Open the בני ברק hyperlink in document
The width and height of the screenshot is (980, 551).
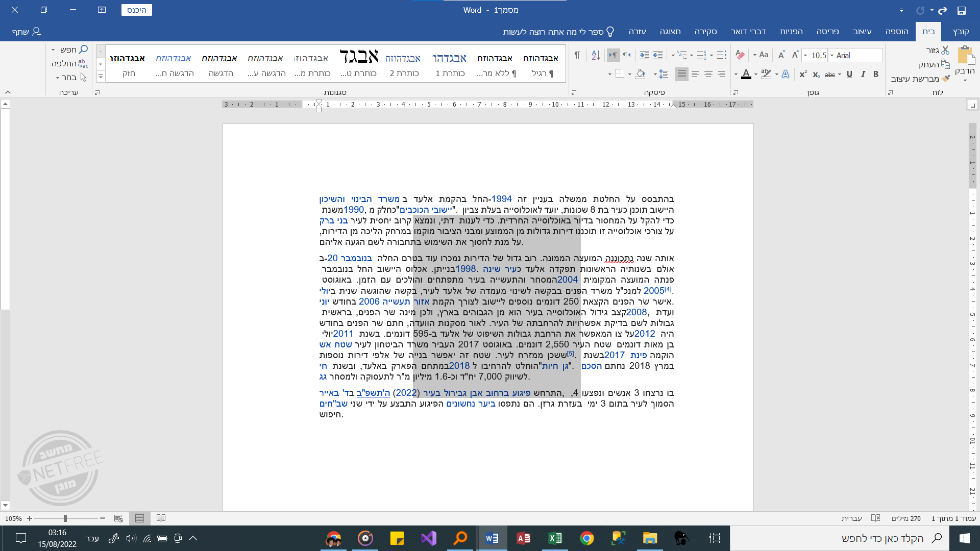(333, 221)
